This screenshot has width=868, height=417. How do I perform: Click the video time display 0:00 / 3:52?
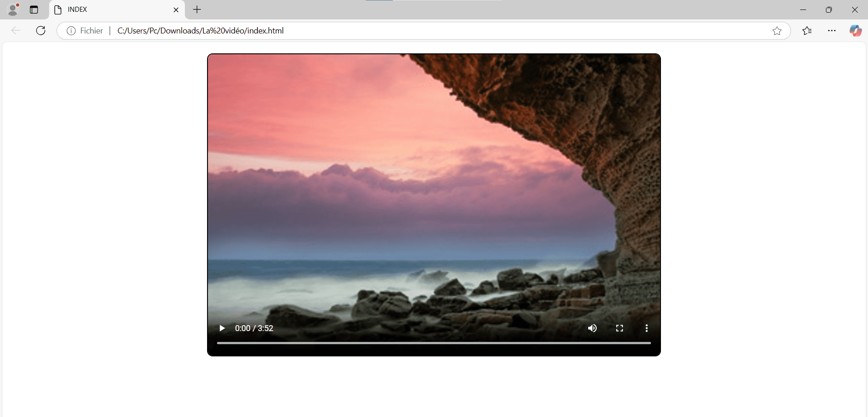click(254, 328)
